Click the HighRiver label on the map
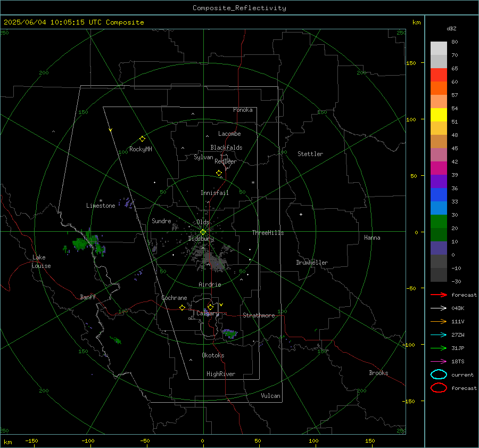 click(x=221, y=374)
